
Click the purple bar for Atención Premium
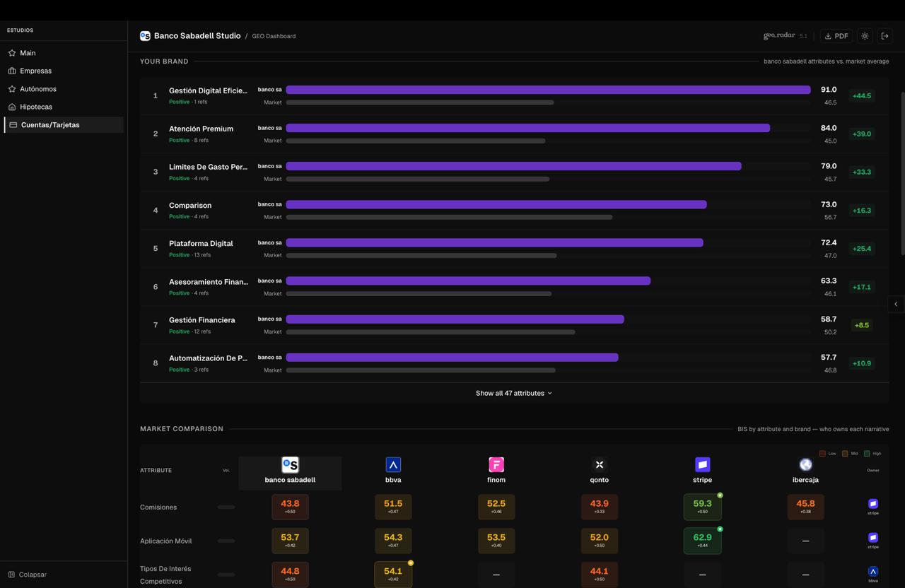tap(527, 128)
